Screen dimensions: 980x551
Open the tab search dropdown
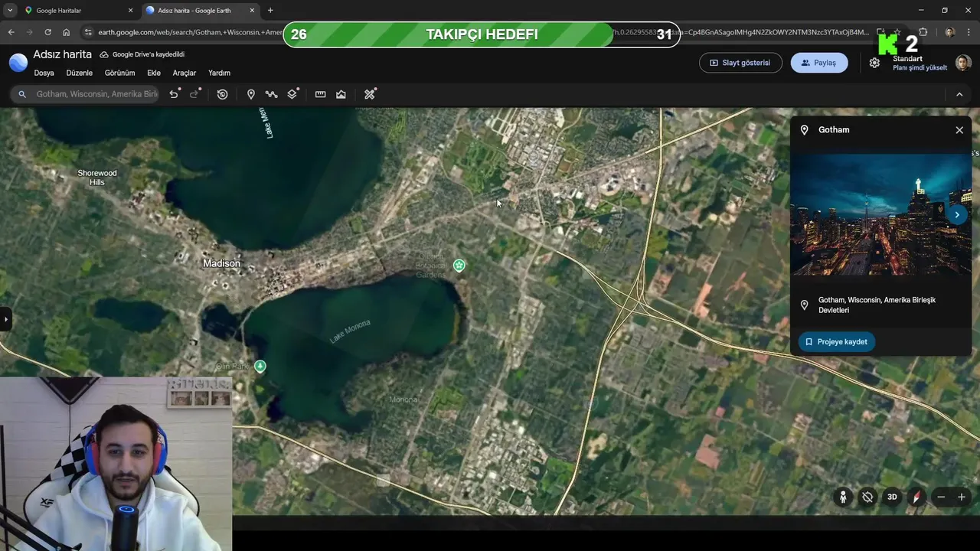click(x=9, y=11)
